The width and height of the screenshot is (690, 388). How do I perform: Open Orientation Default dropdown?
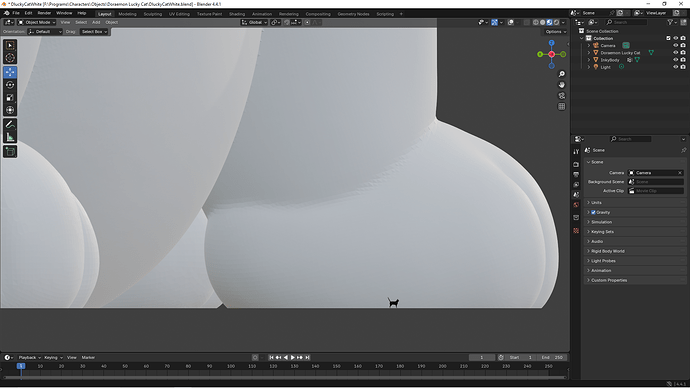(x=45, y=32)
